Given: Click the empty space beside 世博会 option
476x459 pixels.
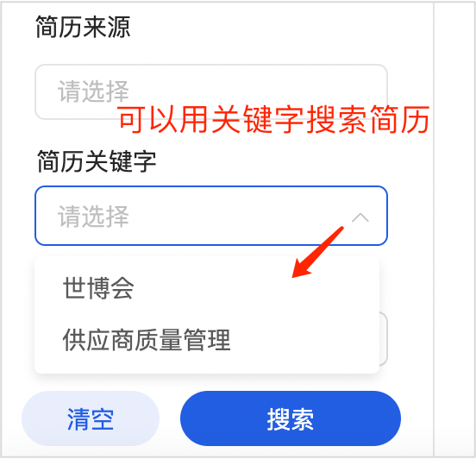Looking at the screenshot, I should click(255, 288).
